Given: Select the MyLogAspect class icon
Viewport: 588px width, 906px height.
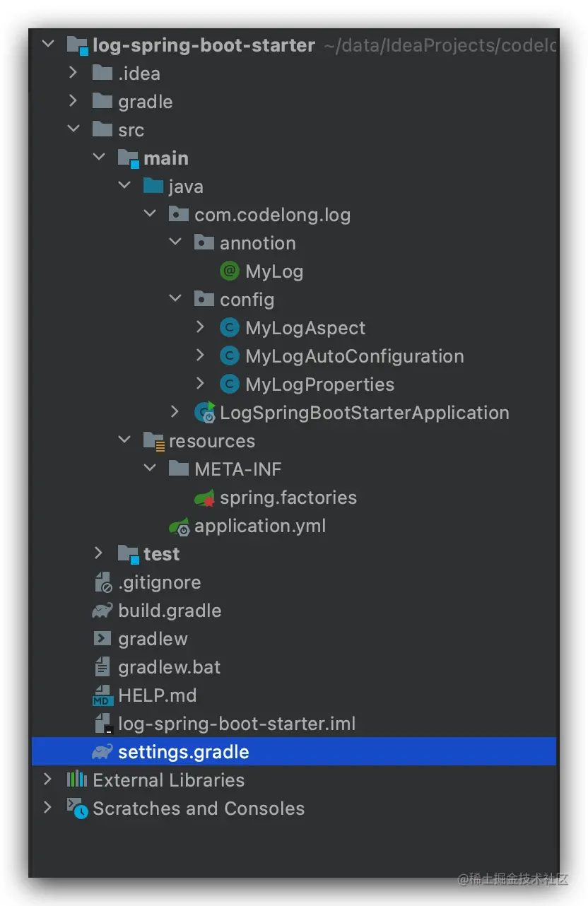Looking at the screenshot, I should tap(229, 327).
